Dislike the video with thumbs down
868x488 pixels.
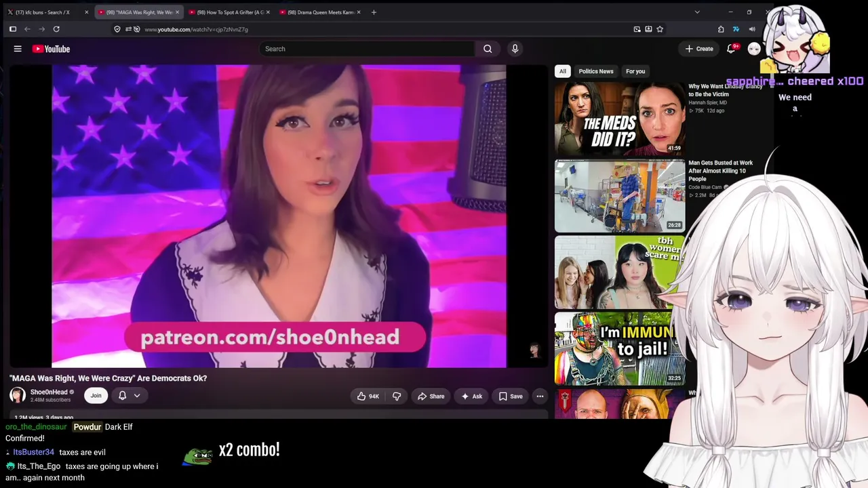(397, 396)
